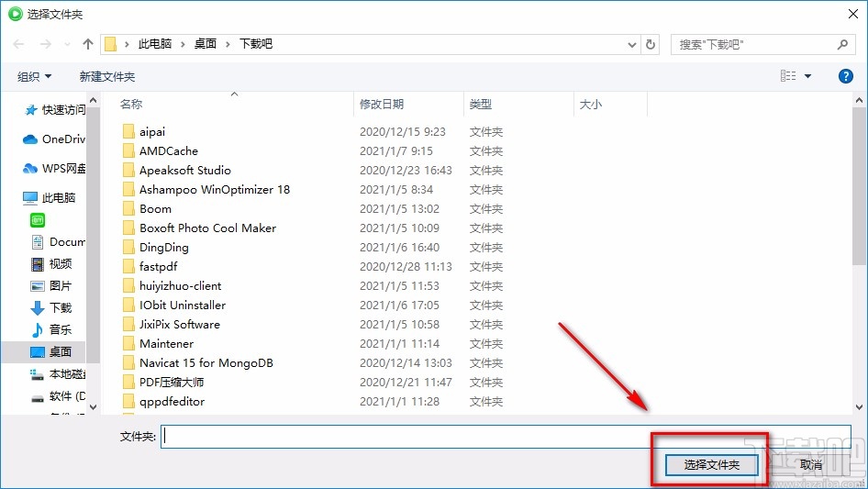Click navigation pane scroll up arrow
The height and width of the screenshot is (489, 868).
(x=93, y=101)
